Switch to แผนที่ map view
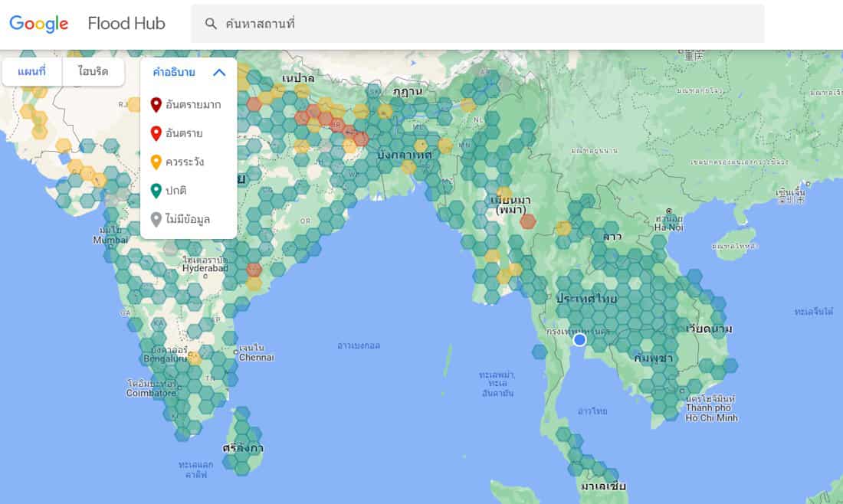Screen dimensions: 843x504 31,72
